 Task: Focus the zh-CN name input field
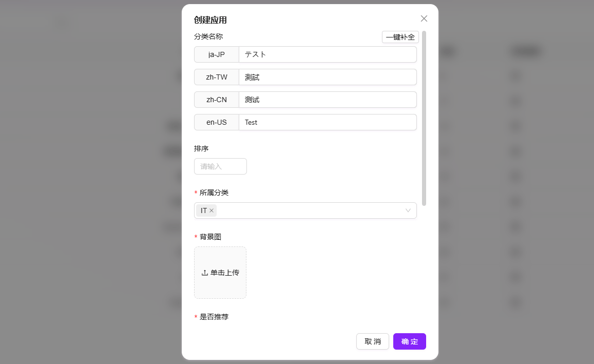point(328,100)
